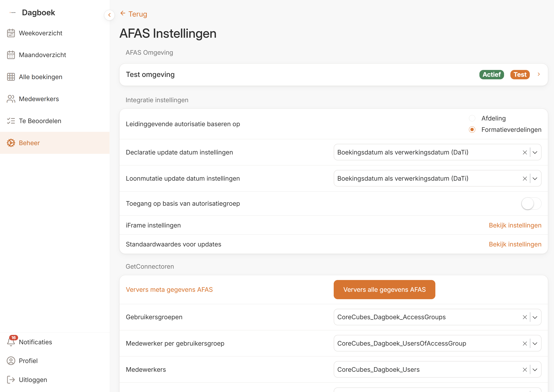
Task: Clear the Declaratie update datum selection
Action: click(525, 152)
